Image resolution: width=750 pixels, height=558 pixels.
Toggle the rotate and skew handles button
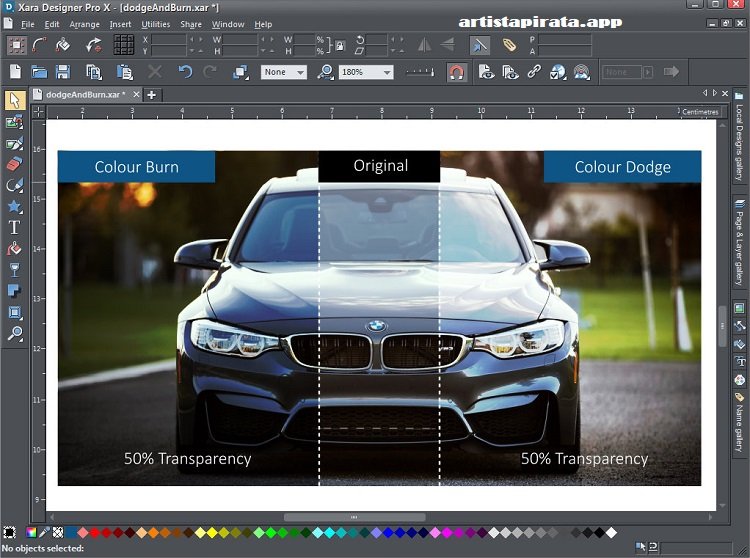94,45
